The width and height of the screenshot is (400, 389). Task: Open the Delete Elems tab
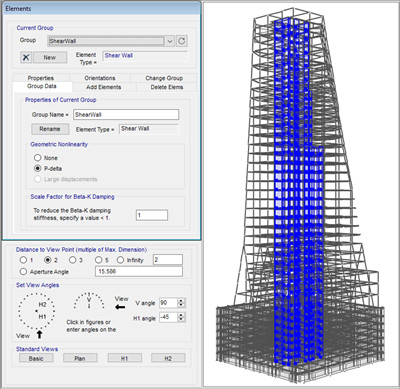pyautogui.click(x=167, y=87)
